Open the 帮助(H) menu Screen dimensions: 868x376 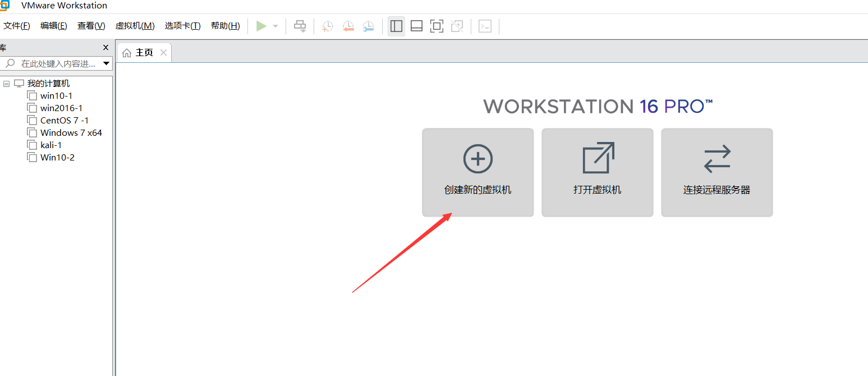tap(226, 26)
